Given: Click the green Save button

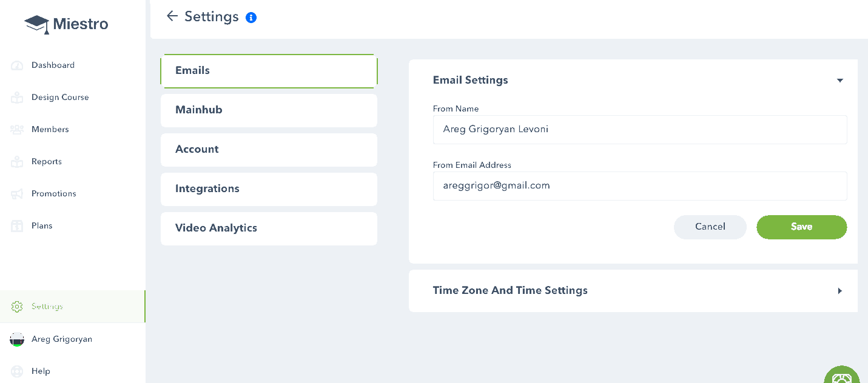Looking at the screenshot, I should tap(801, 227).
